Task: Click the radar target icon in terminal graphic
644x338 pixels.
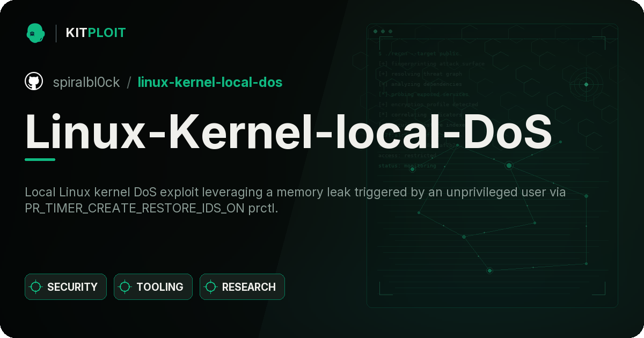Action: pyautogui.click(x=586, y=84)
